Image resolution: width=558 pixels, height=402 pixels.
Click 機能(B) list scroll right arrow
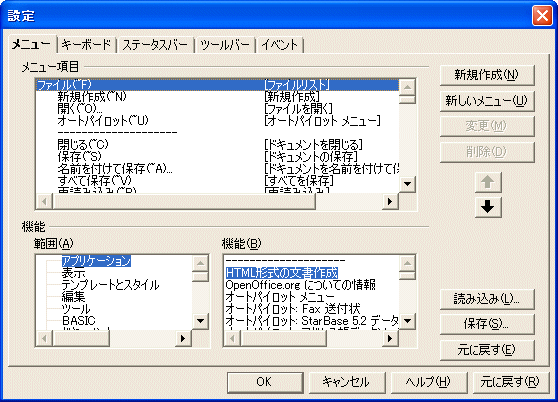click(390, 338)
